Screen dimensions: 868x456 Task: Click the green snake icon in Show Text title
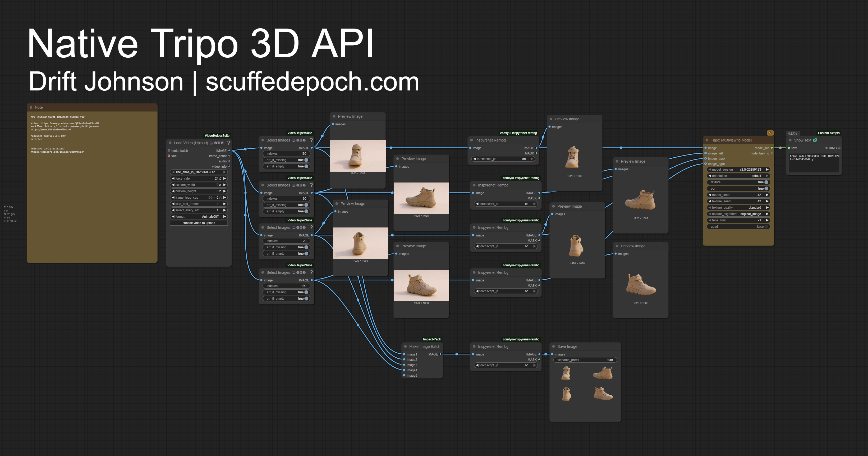point(815,140)
